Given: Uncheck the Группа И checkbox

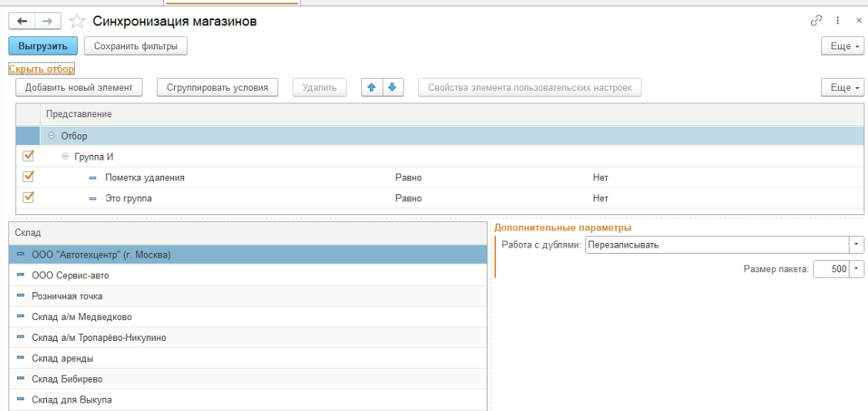Looking at the screenshot, I should click(28, 156).
